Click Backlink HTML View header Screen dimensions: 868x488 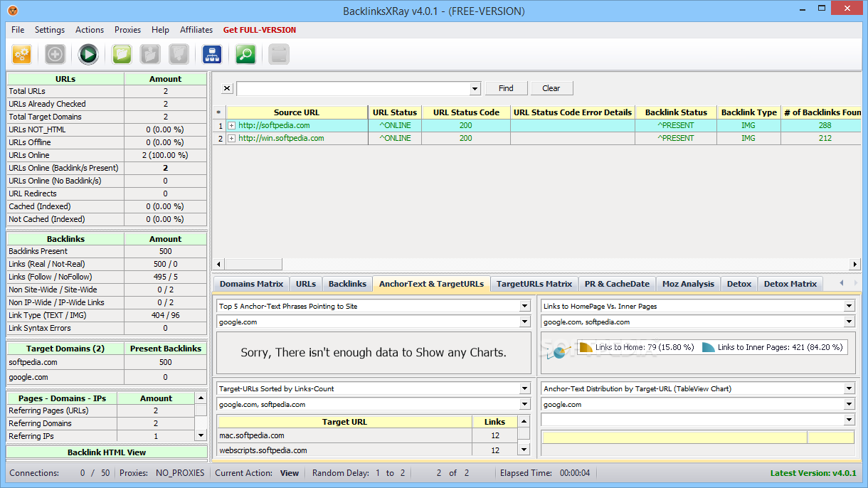pyautogui.click(x=107, y=452)
